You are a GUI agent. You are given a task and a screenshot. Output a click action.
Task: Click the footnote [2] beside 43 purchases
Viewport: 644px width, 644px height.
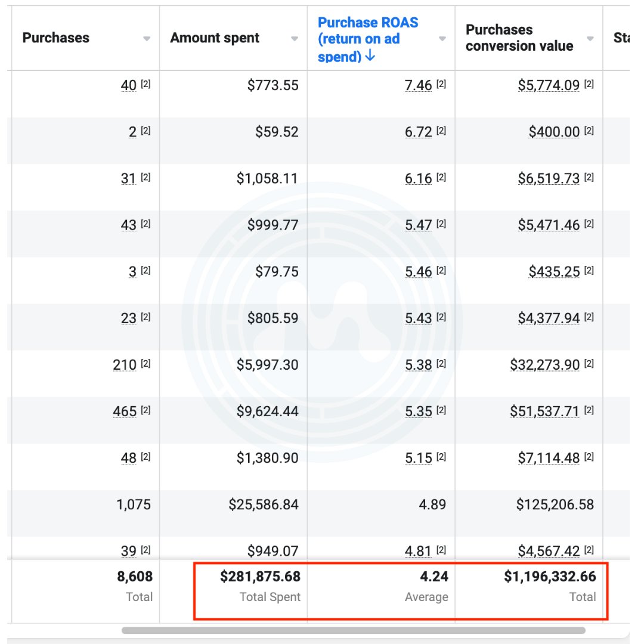146,224
